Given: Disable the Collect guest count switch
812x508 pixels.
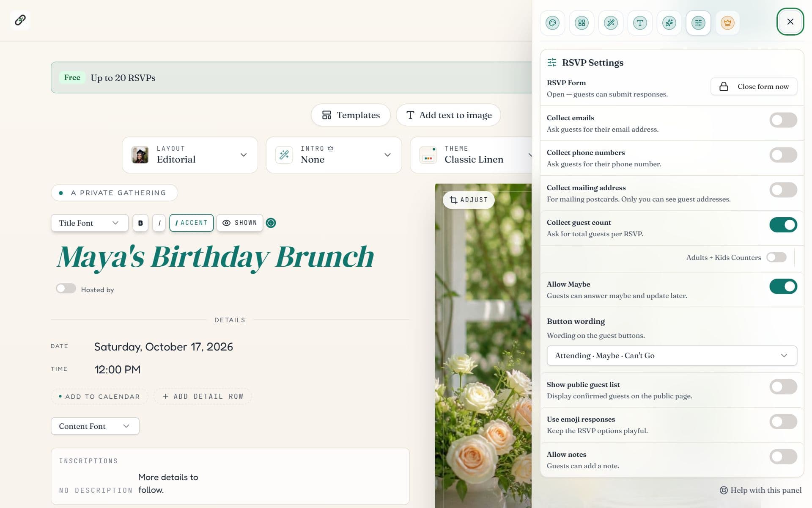Looking at the screenshot, I should click(783, 225).
